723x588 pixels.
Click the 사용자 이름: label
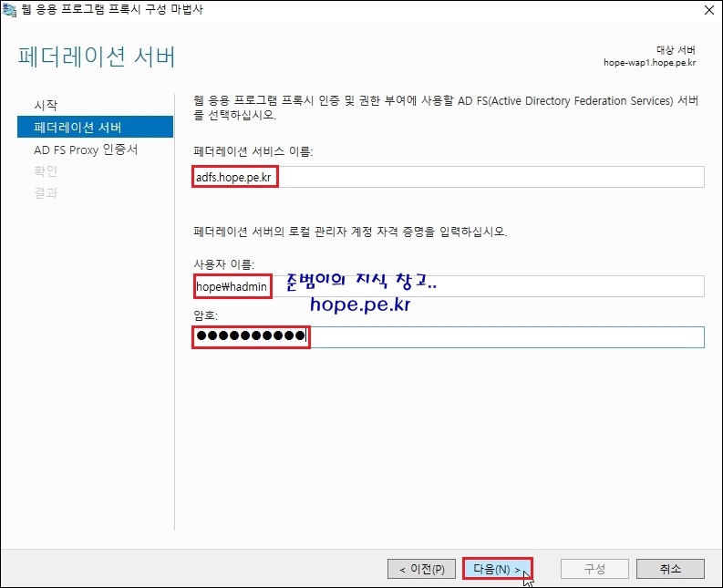[223, 264]
